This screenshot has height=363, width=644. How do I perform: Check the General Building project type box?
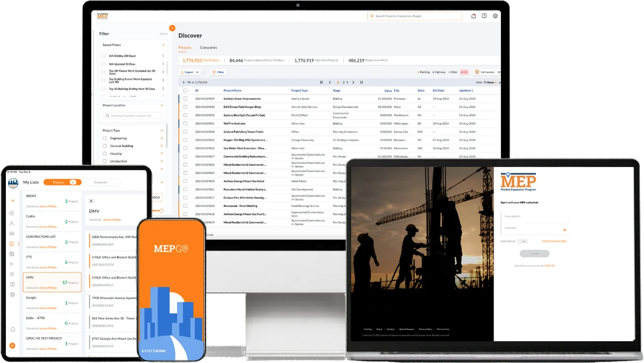pyautogui.click(x=105, y=146)
